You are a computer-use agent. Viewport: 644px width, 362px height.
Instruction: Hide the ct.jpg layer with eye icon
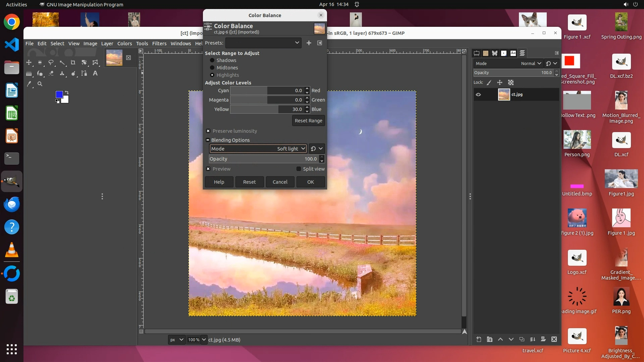pos(478,95)
